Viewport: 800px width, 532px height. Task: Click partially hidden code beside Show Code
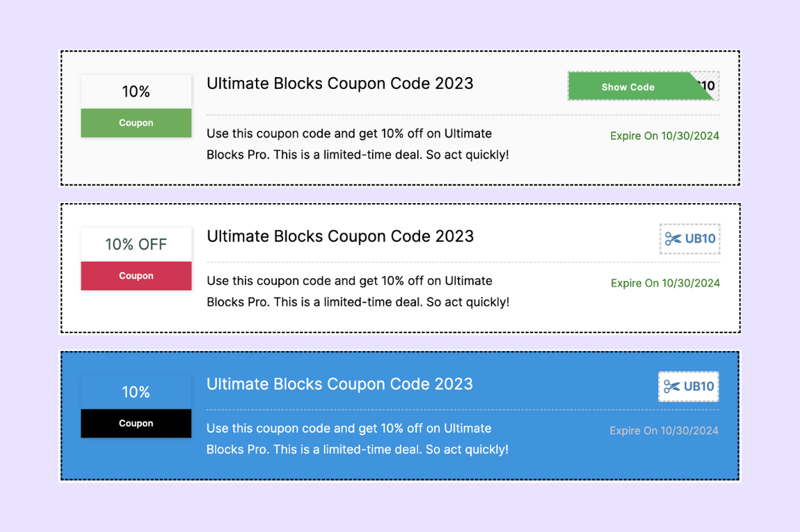(708, 86)
